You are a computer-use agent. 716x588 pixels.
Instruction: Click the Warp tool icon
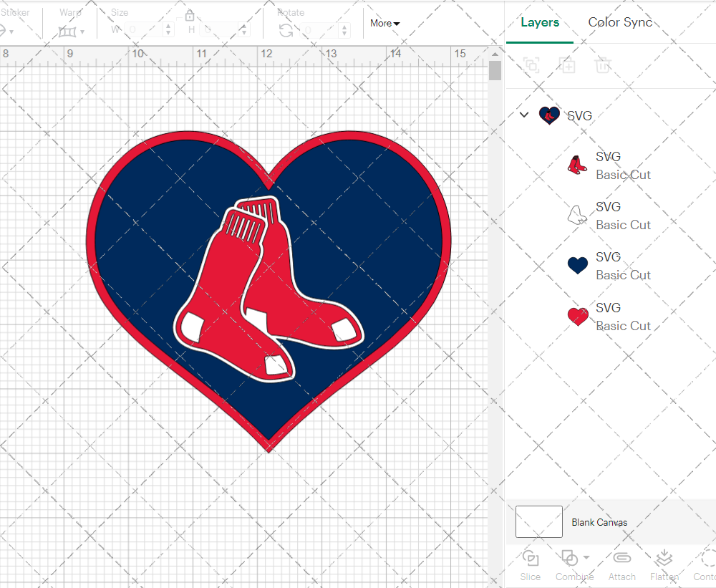click(67, 32)
